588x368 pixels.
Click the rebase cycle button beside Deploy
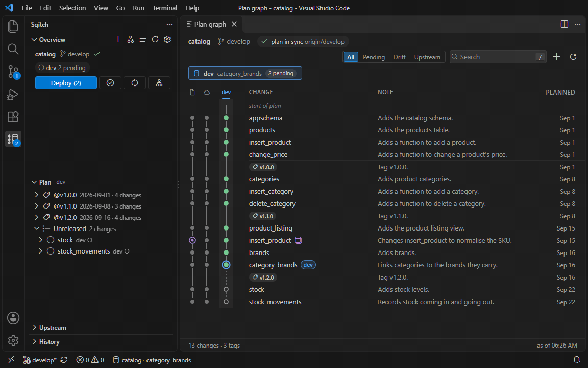tap(135, 83)
